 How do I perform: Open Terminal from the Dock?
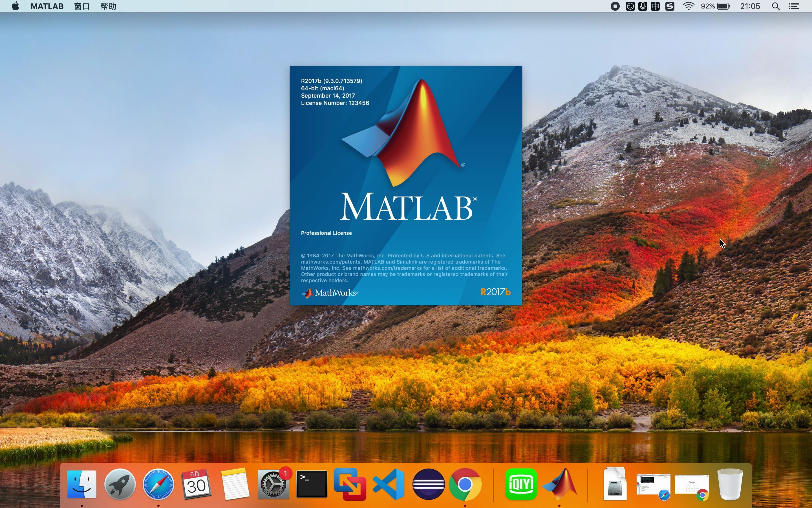pyautogui.click(x=312, y=484)
